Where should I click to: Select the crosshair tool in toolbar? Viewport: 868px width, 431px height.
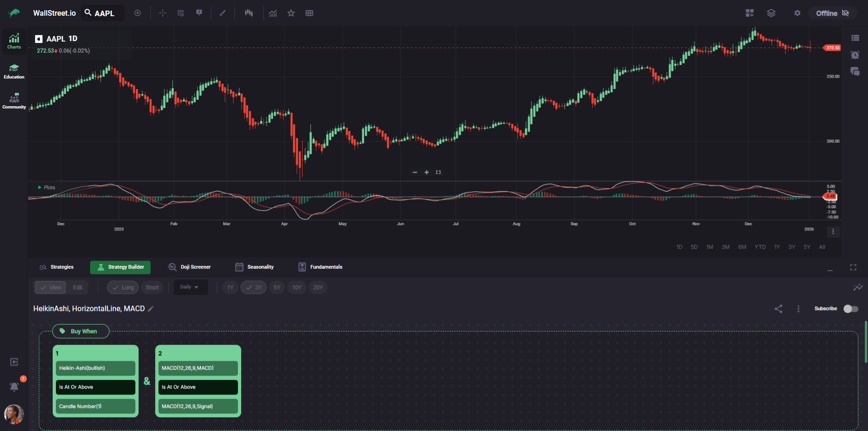point(163,13)
